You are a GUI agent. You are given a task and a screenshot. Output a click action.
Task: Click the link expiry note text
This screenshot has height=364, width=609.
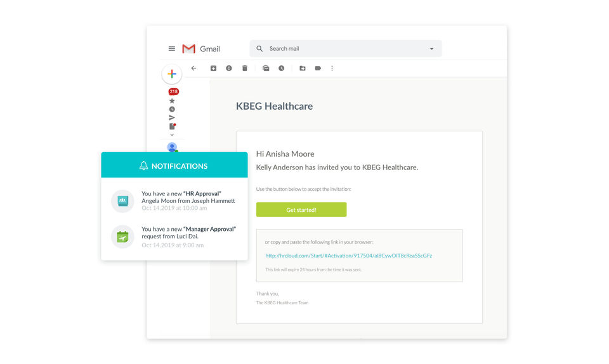[313, 270]
